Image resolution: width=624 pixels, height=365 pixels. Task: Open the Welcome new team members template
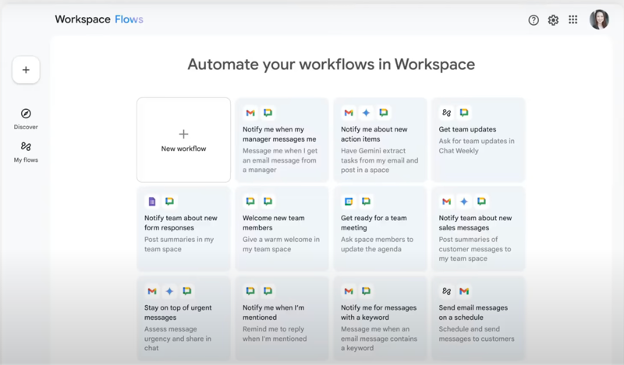[x=282, y=229]
